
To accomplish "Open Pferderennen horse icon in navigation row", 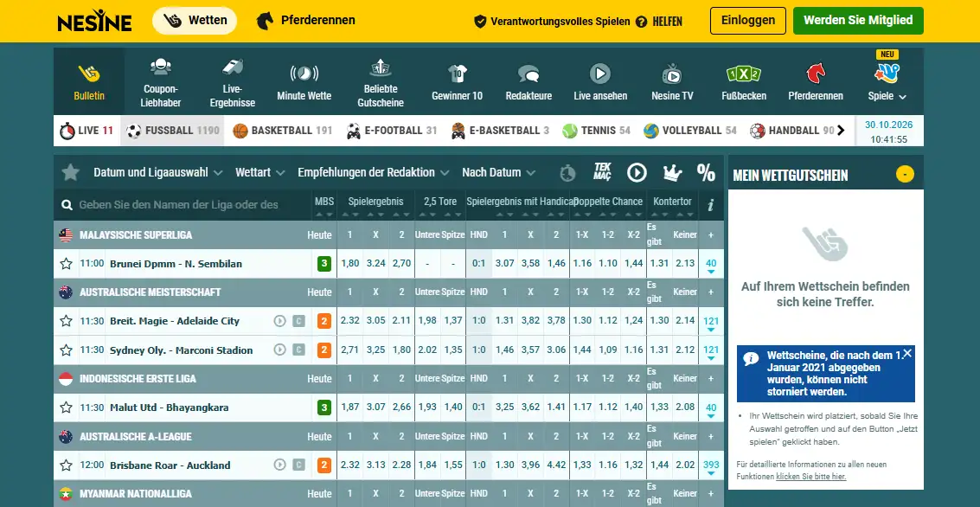I will (816, 74).
